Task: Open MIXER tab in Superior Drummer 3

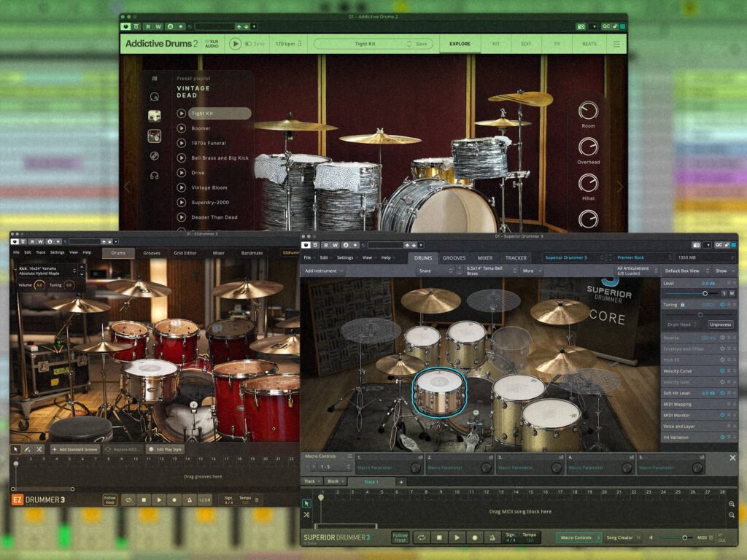Action: coord(485,257)
